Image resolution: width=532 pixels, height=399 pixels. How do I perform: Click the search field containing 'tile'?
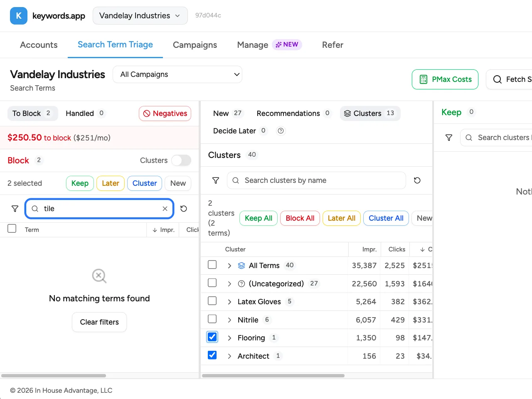99,209
